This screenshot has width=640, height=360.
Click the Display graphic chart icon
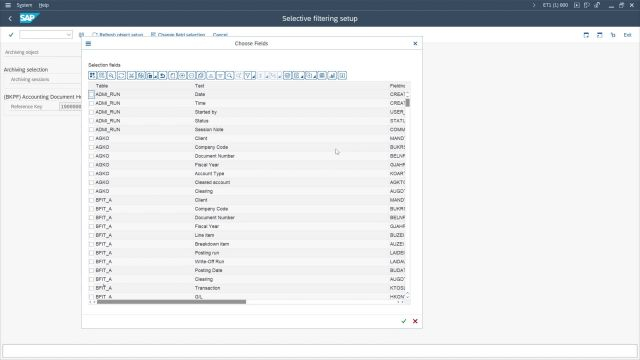332,76
